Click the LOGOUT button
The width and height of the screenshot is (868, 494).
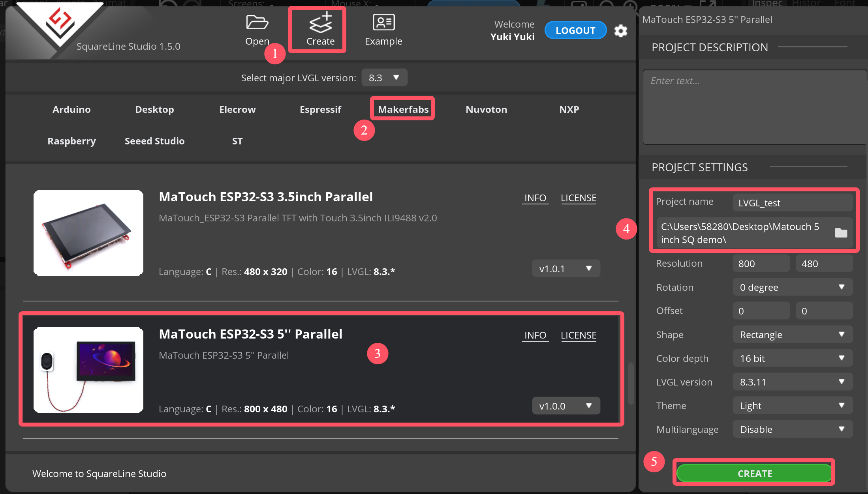coord(575,30)
